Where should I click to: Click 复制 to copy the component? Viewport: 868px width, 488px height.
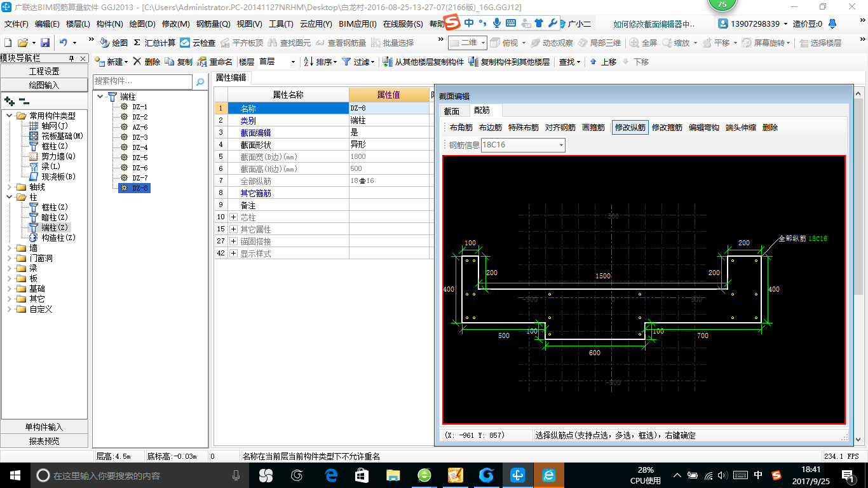(x=179, y=62)
